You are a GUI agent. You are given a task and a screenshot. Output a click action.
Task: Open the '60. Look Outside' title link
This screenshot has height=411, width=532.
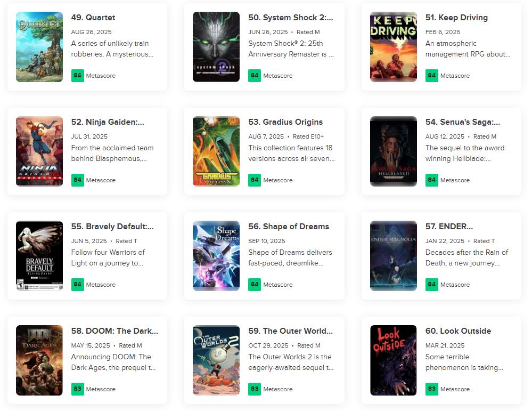pyautogui.click(x=458, y=331)
